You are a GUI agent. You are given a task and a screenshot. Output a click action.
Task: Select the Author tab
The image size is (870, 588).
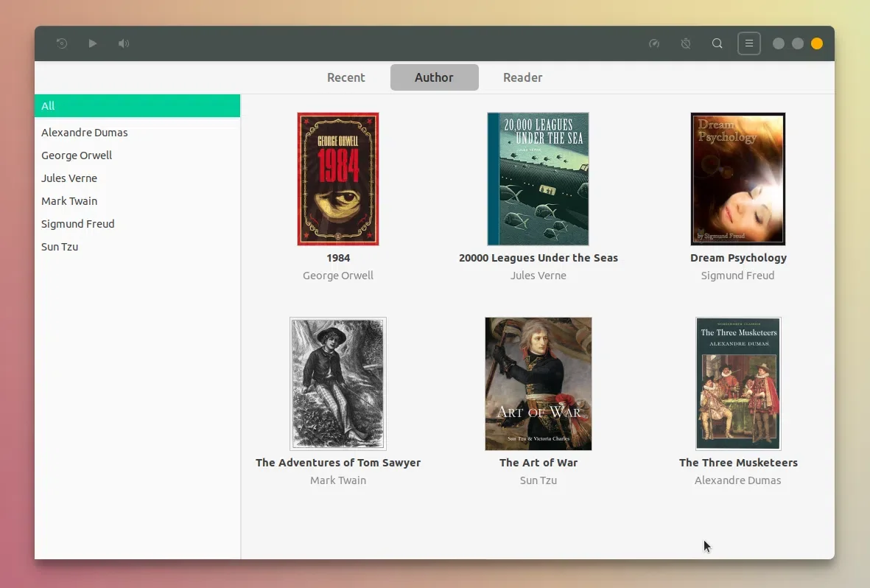click(x=435, y=77)
